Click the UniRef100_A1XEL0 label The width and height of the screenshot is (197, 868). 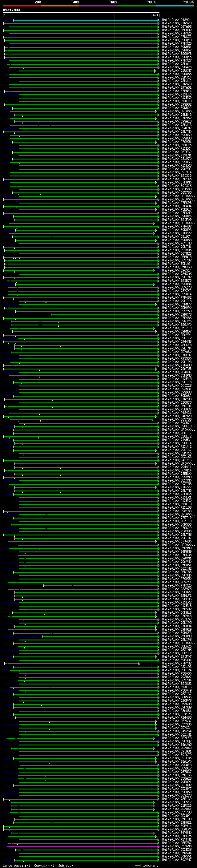(176, 94)
